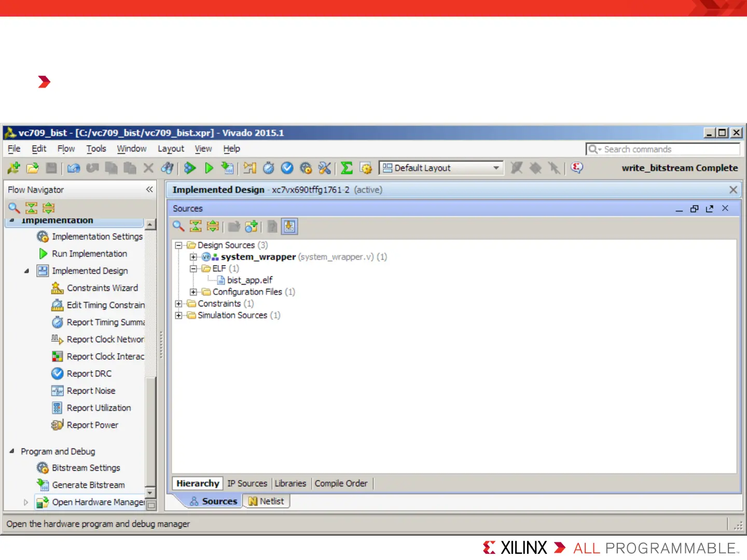Image resolution: width=747 pixels, height=560 pixels.
Task: Click the New Project toolbar icon
Action: tap(14, 168)
